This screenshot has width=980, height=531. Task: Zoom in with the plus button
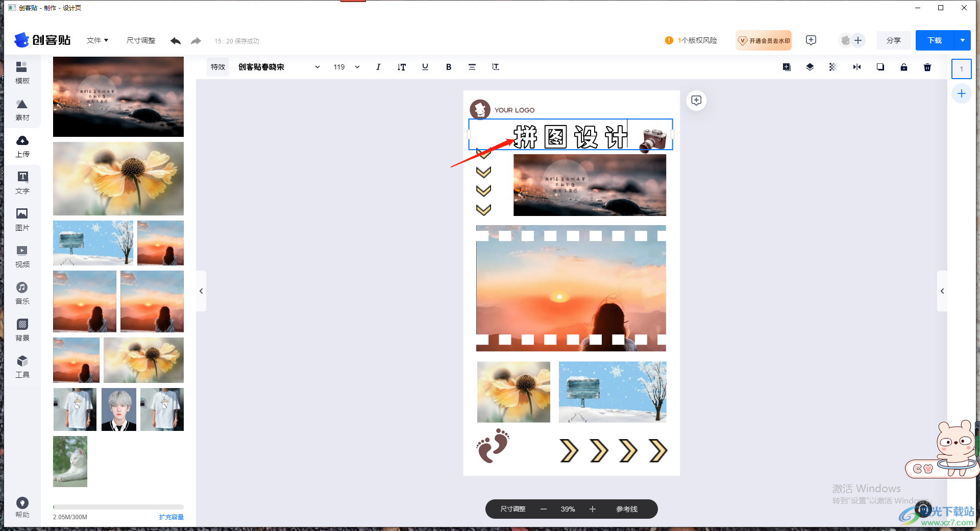coord(593,509)
